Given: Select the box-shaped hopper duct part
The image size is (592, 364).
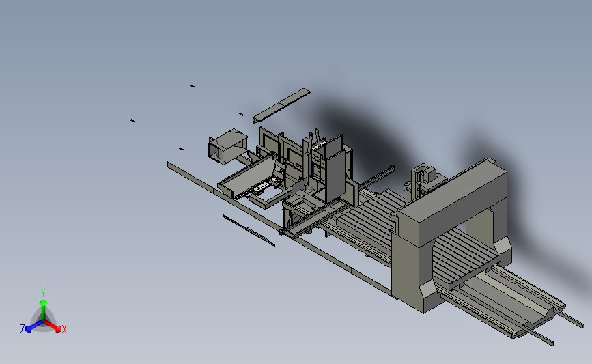Looking at the screenshot, I should [x=227, y=147].
